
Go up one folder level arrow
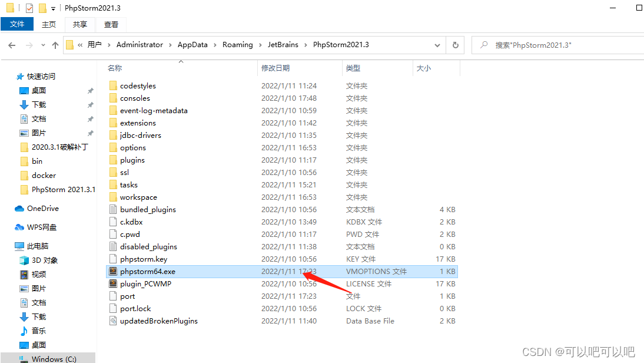point(55,45)
